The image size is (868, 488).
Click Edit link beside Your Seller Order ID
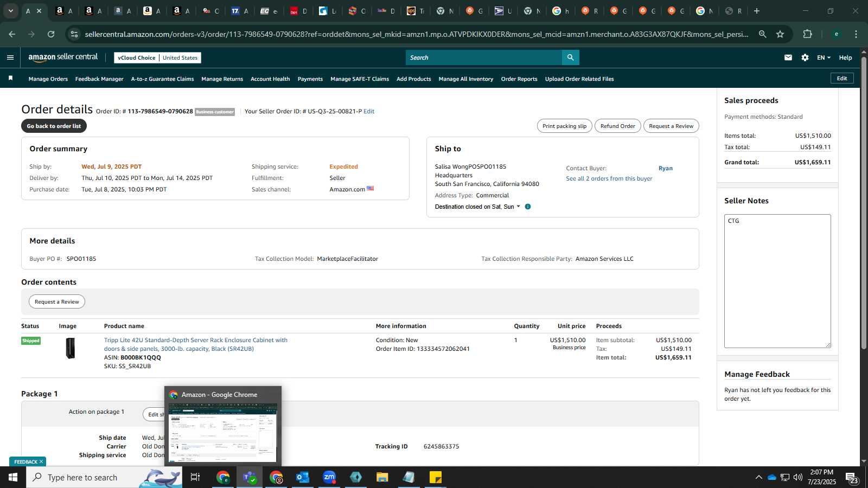click(x=369, y=111)
